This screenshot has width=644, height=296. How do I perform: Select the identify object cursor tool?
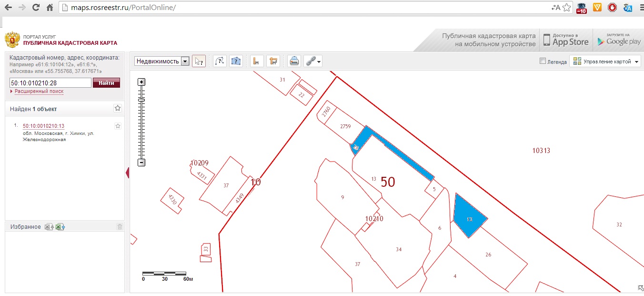199,61
